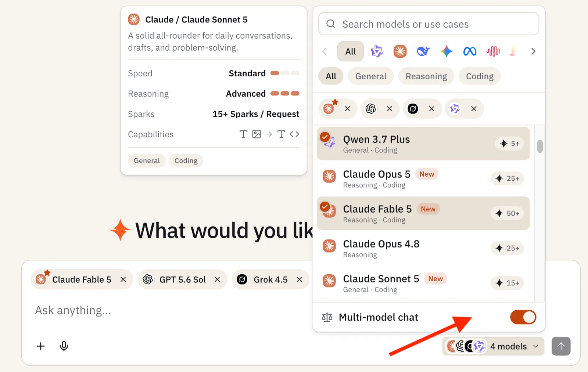Click the General tag in Claude Sonnet 5 card

click(x=147, y=160)
